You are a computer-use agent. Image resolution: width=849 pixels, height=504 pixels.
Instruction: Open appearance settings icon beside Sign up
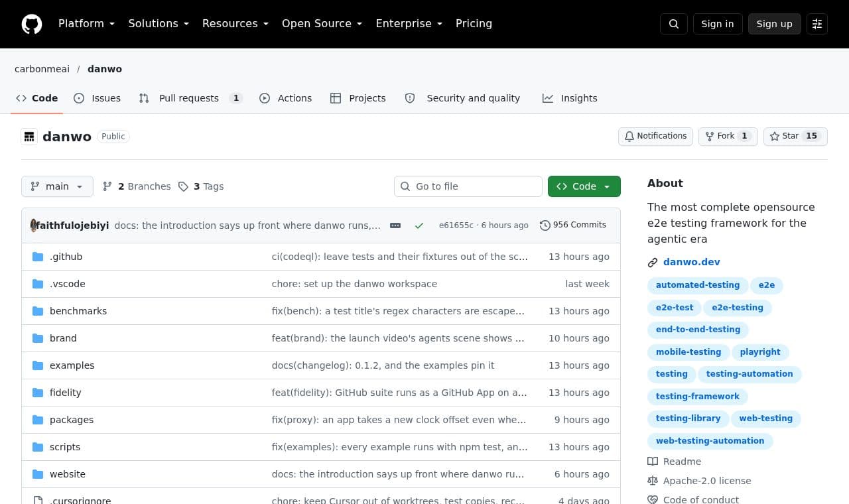[x=817, y=24]
